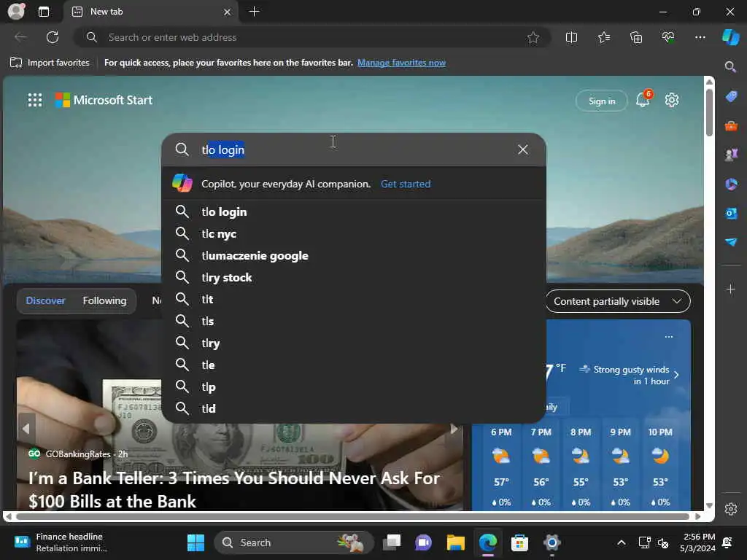Image resolution: width=747 pixels, height=560 pixels.
Task: Open Manage favorites now link
Action: pyautogui.click(x=402, y=63)
